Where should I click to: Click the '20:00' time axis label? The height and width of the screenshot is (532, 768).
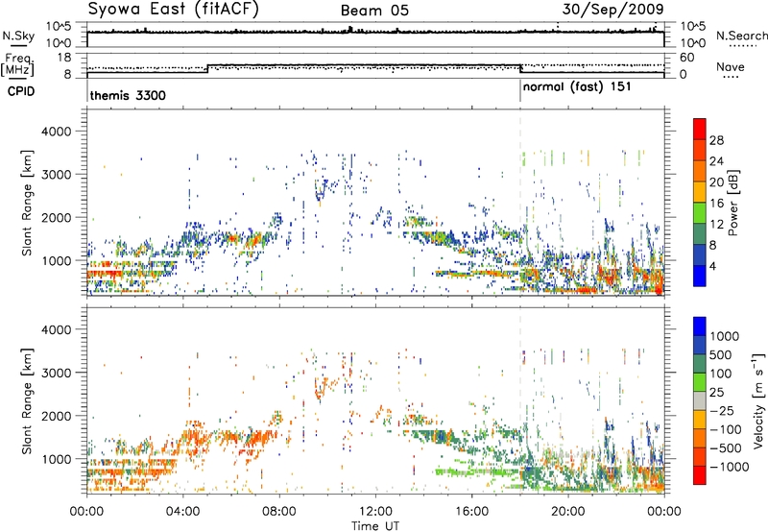pyautogui.click(x=567, y=512)
